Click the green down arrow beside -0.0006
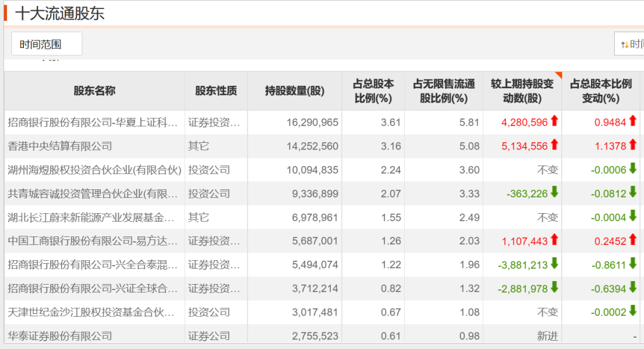This screenshot has width=644, height=349. (x=633, y=168)
